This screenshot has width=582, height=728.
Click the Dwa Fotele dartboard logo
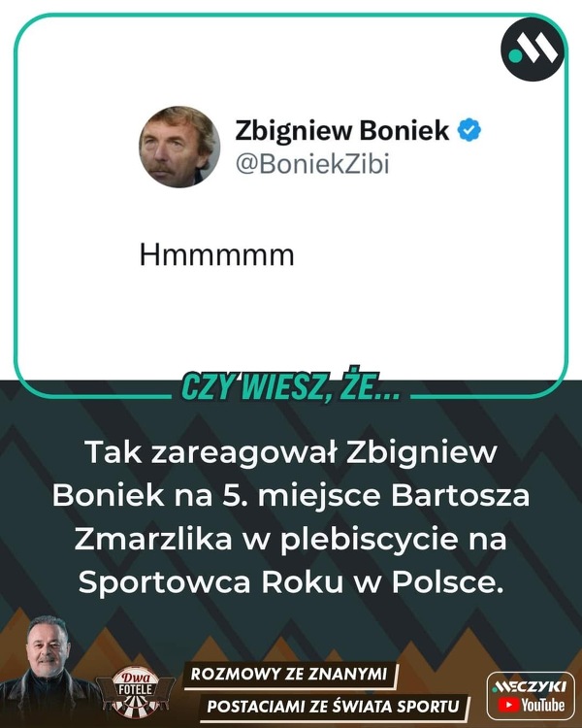(135, 691)
